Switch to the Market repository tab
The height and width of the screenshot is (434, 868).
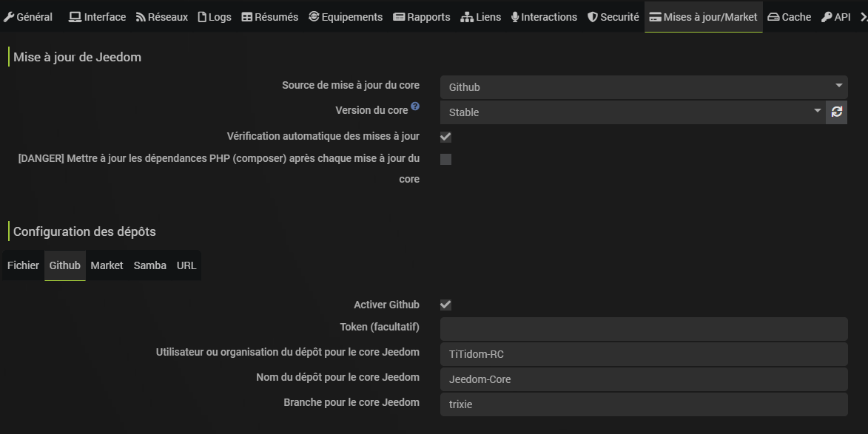(107, 265)
